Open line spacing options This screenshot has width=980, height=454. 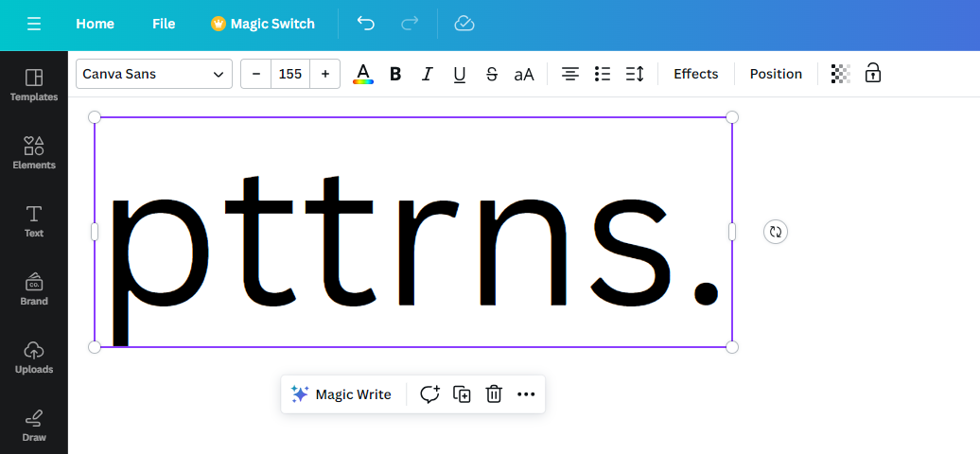click(x=635, y=74)
